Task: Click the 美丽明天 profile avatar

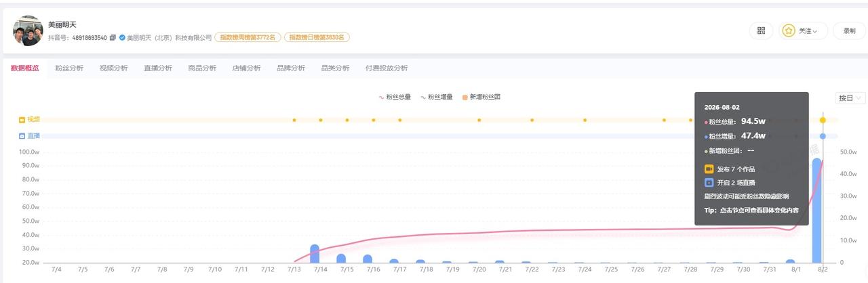Action: click(x=28, y=30)
